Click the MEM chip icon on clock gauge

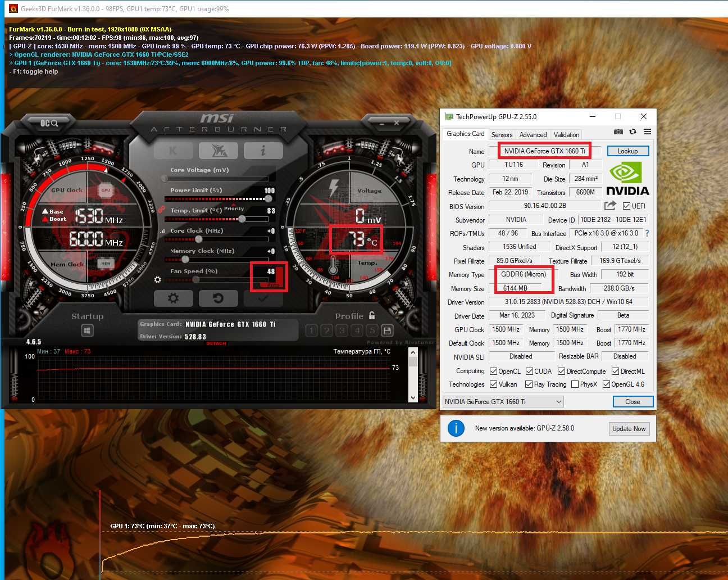(106, 263)
